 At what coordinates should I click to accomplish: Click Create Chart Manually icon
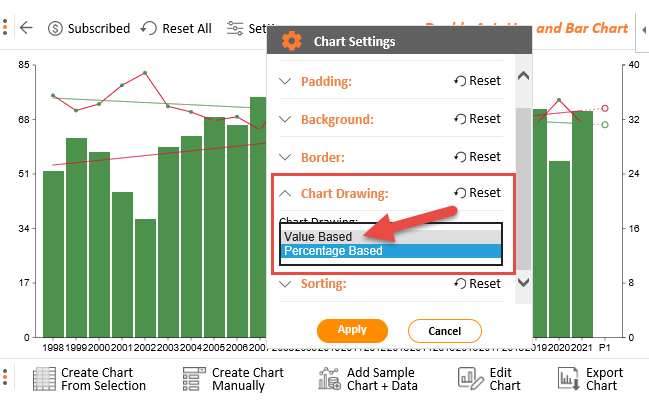194,379
